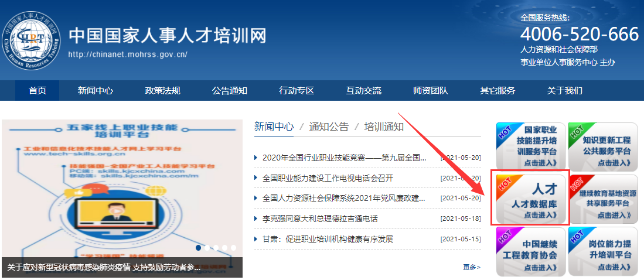The height and width of the screenshot is (280, 644).
Task: Select the third carousel dot indicator
Action: tap(216, 248)
